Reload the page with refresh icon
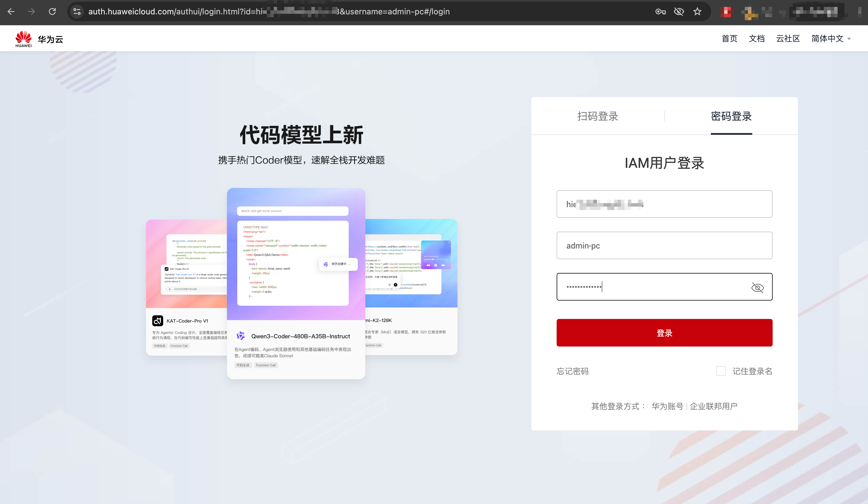868x504 pixels. coord(52,11)
